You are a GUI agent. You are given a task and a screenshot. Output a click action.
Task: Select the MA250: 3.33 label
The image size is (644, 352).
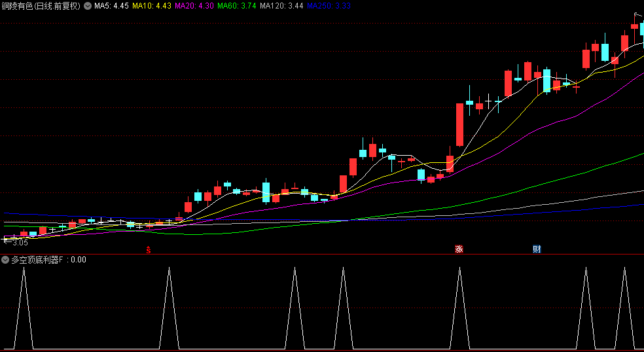(329, 6)
